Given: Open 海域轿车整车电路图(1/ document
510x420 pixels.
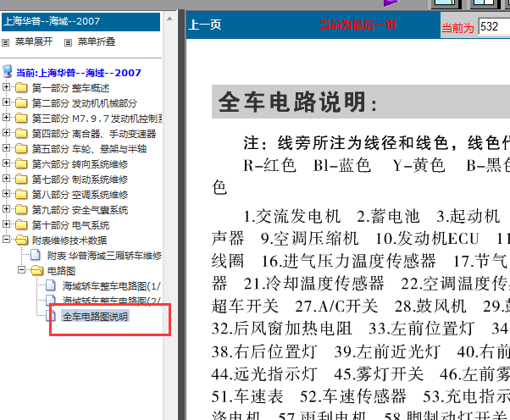Looking at the screenshot, I should [x=112, y=286].
